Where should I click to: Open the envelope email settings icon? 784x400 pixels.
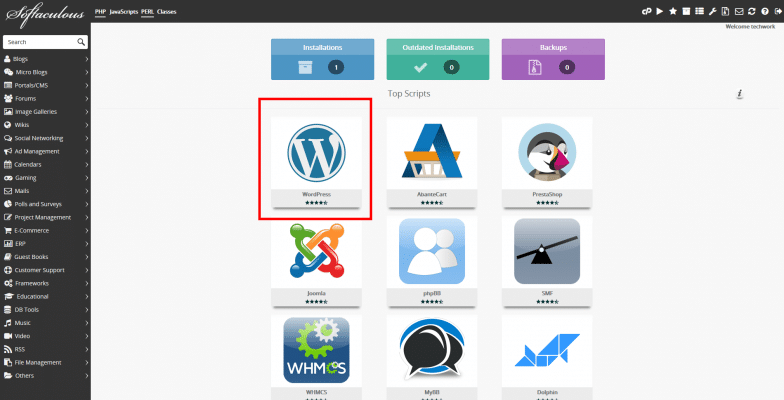click(x=738, y=11)
